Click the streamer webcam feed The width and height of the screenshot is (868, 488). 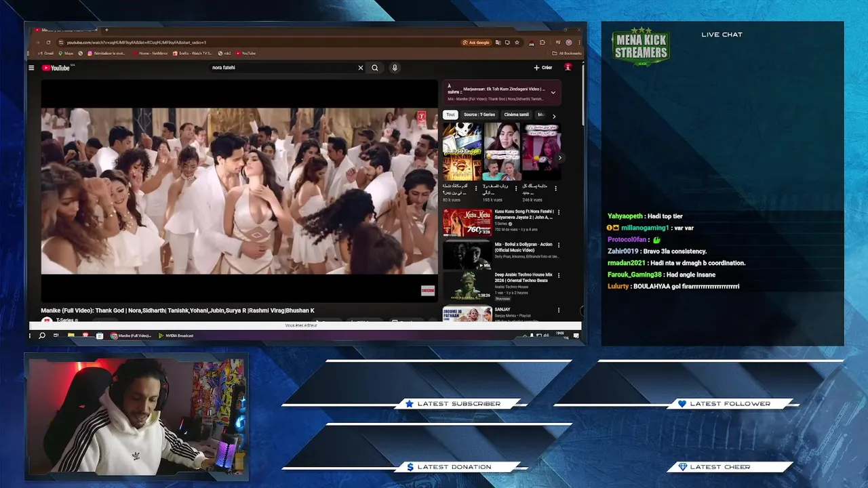[136, 416]
